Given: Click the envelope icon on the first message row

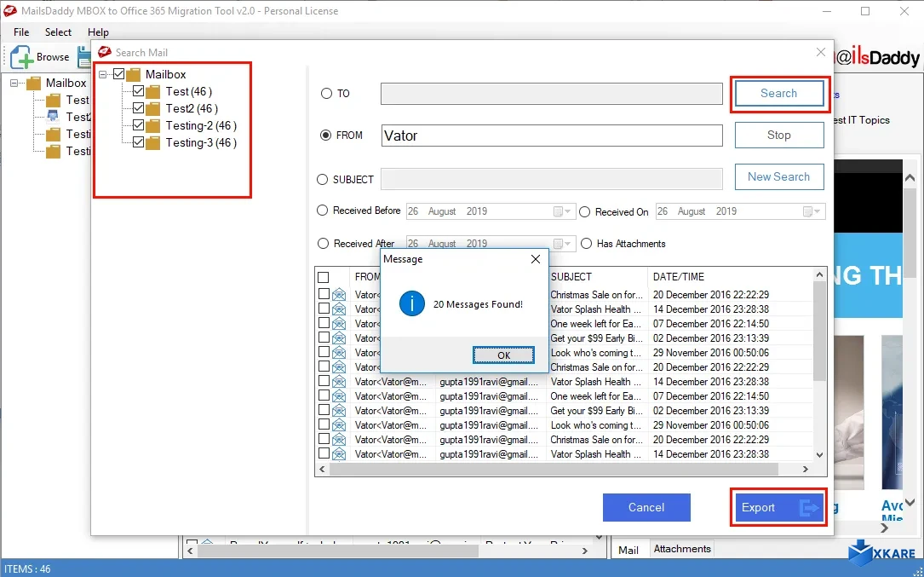Looking at the screenshot, I should [341, 294].
